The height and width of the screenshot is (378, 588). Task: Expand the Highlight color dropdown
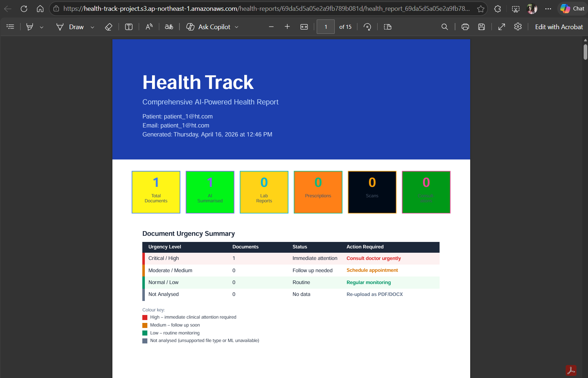click(x=42, y=27)
